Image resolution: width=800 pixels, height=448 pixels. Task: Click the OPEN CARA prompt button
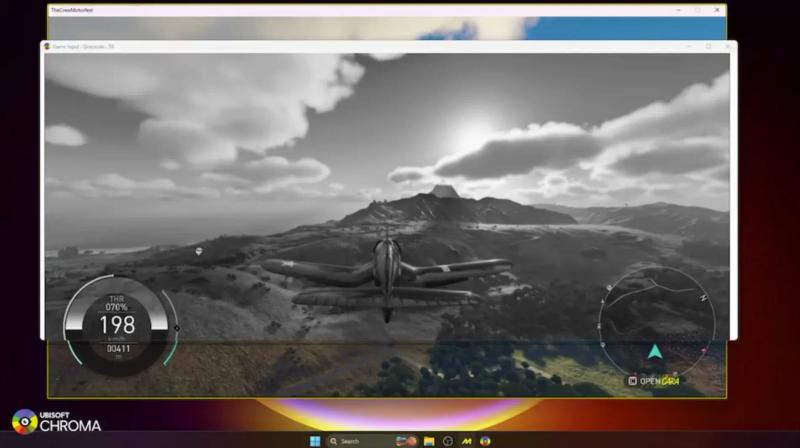[x=654, y=381]
